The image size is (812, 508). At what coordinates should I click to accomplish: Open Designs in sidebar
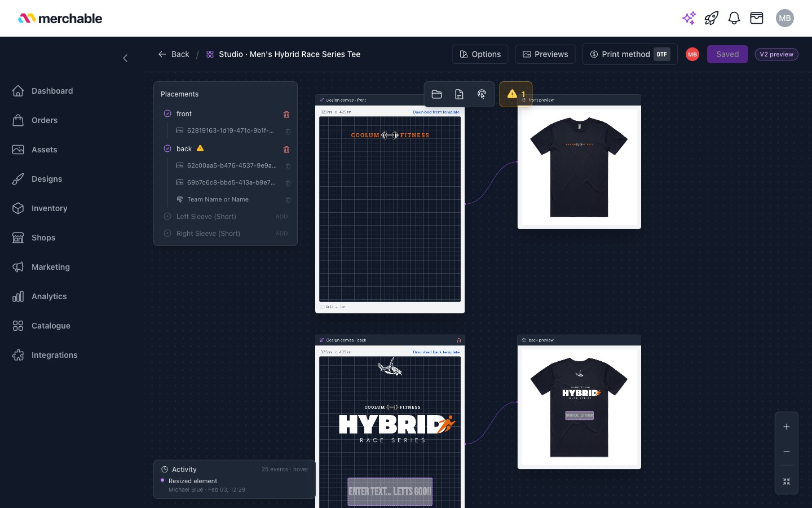[x=37, y=179]
